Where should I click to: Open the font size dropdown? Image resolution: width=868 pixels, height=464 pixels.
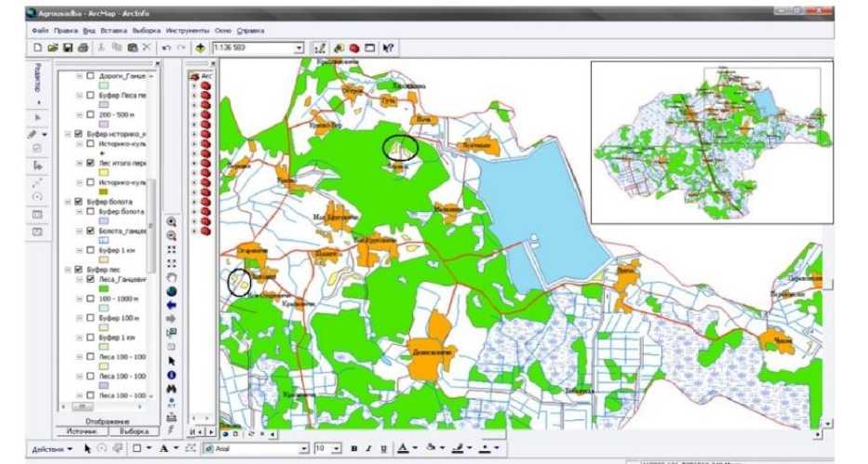(x=335, y=449)
